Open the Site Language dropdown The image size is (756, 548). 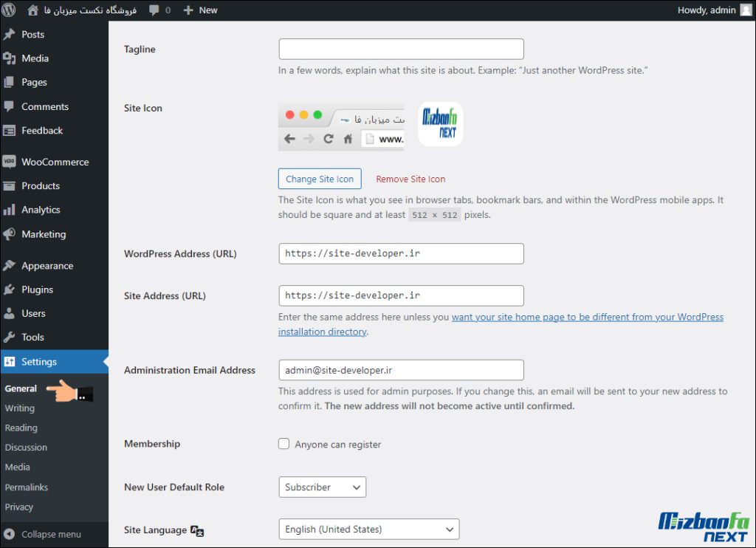[368, 530]
